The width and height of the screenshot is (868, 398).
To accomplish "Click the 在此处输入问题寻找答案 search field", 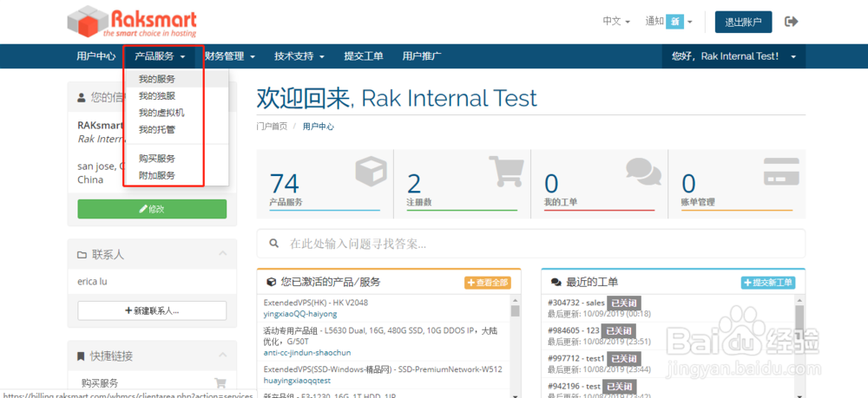I will point(531,244).
